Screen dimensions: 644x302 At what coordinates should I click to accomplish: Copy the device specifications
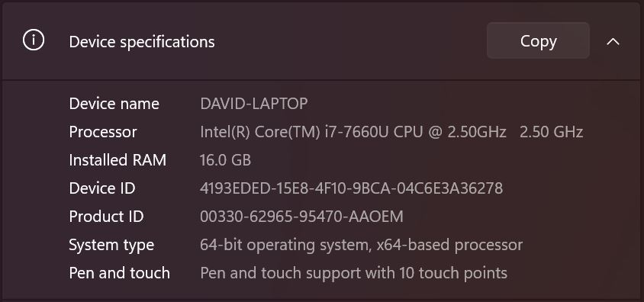538,40
